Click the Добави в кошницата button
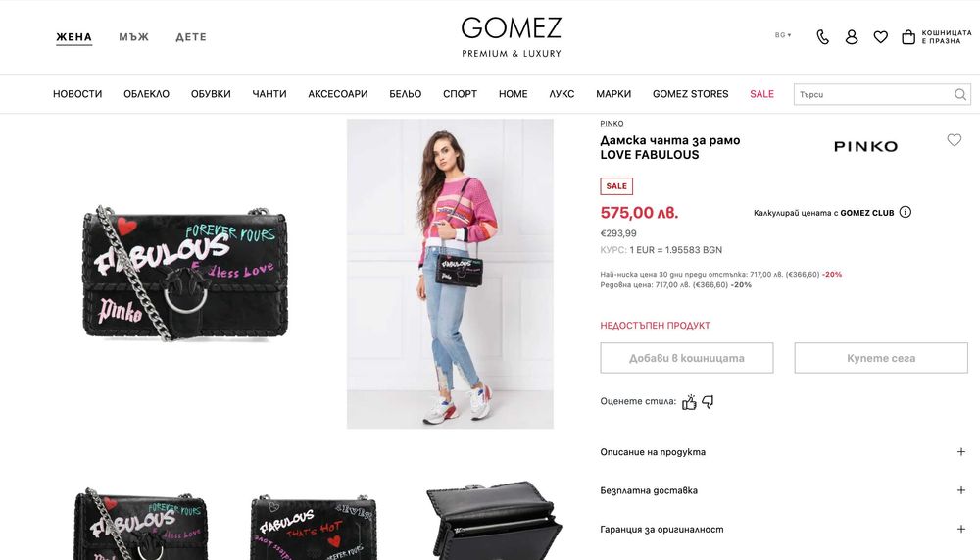 pyautogui.click(x=687, y=358)
